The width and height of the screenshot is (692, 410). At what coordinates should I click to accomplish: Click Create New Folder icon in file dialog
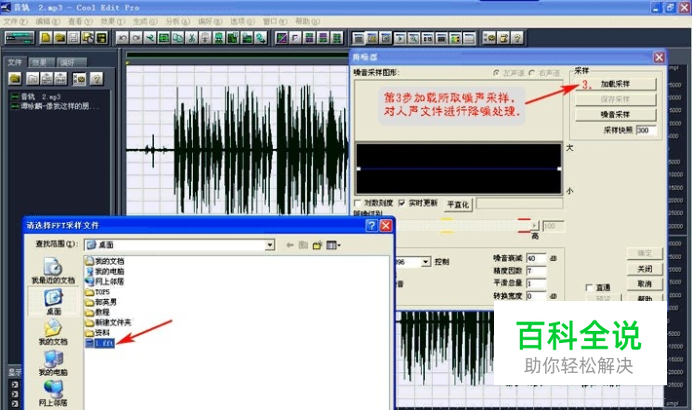pyautogui.click(x=317, y=245)
